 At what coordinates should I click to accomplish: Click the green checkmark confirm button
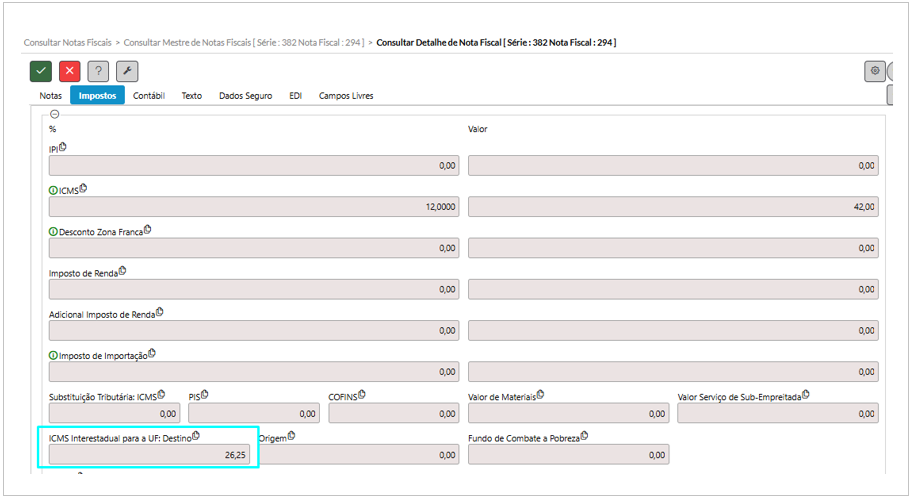(x=41, y=71)
